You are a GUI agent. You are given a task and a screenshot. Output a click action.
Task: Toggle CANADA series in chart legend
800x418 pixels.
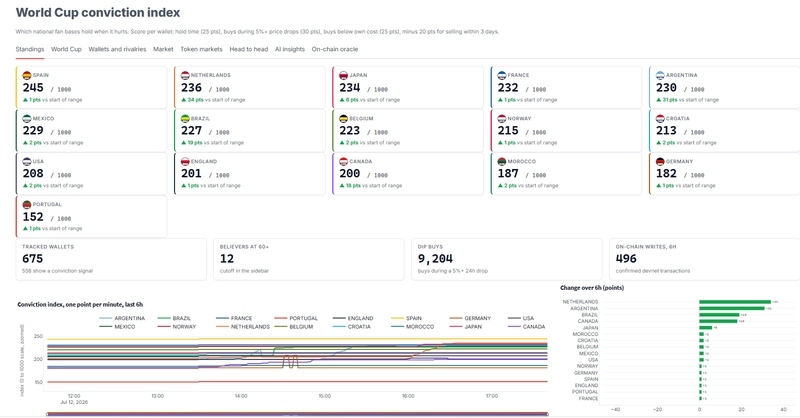(x=527, y=327)
